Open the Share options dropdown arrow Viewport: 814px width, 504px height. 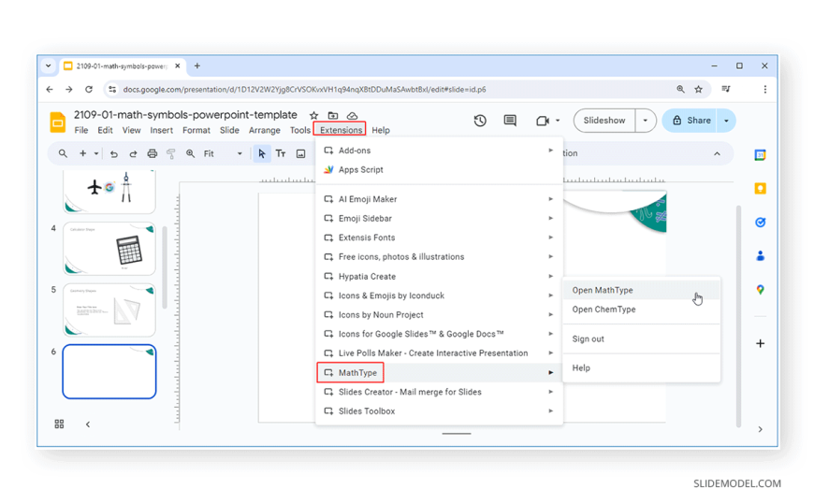[726, 121]
